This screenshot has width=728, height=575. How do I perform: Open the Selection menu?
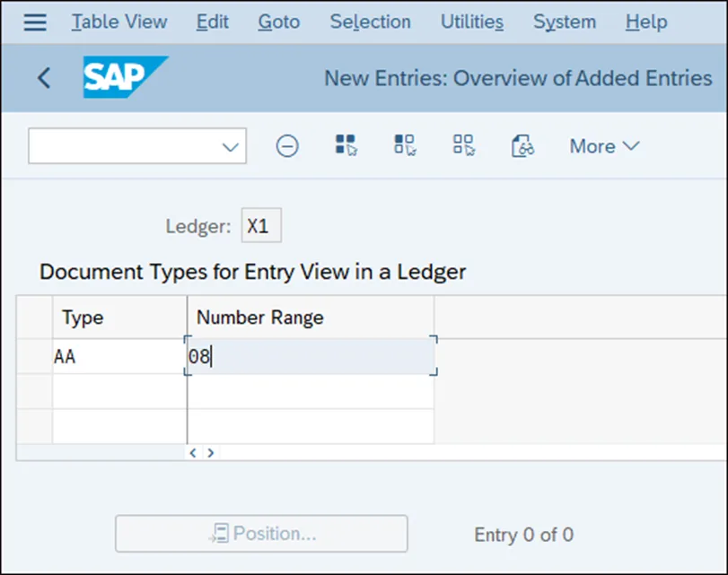coord(370,22)
